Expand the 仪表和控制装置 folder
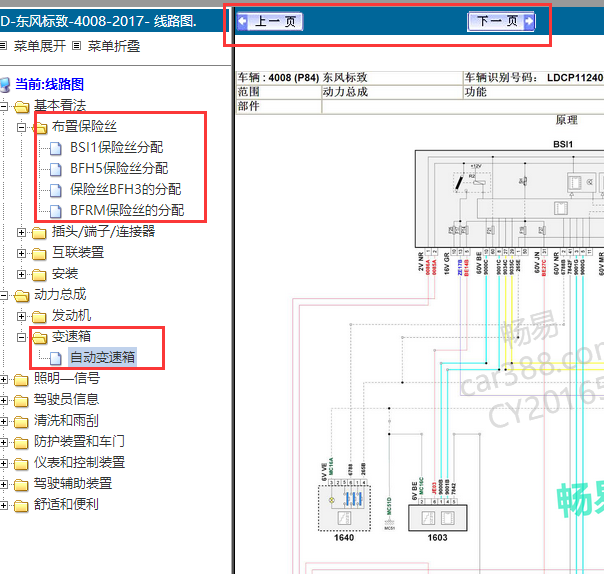The height and width of the screenshot is (574, 604). tap(3, 463)
